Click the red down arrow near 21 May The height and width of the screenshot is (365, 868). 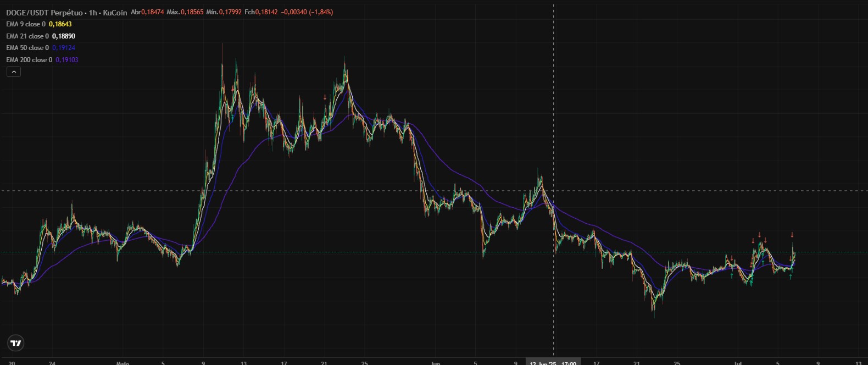coord(325,97)
